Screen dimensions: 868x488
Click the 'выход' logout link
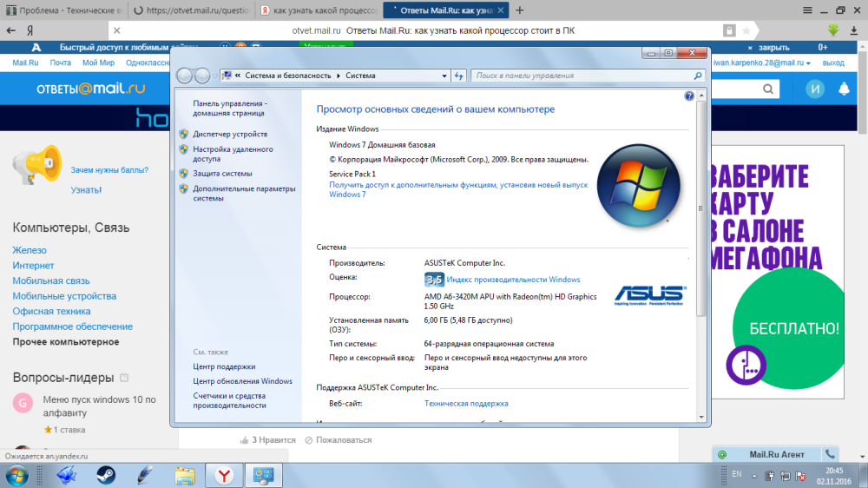tap(833, 63)
